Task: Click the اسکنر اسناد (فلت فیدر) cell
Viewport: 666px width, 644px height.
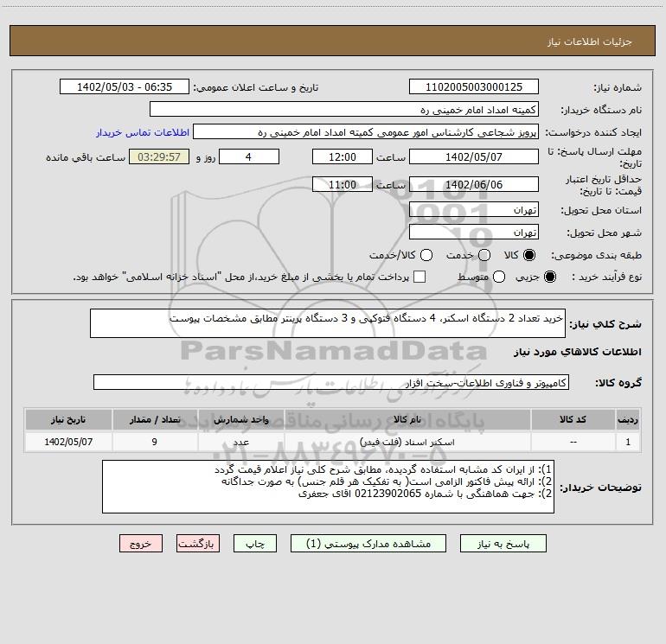Action: tap(407, 443)
